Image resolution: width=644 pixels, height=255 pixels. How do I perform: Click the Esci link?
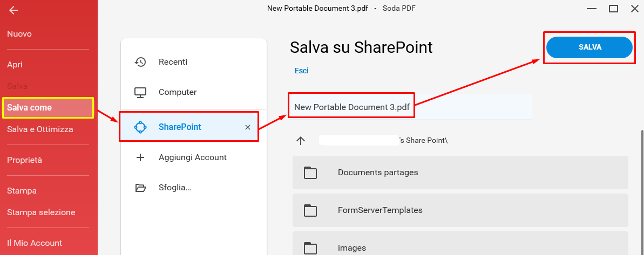301,71
